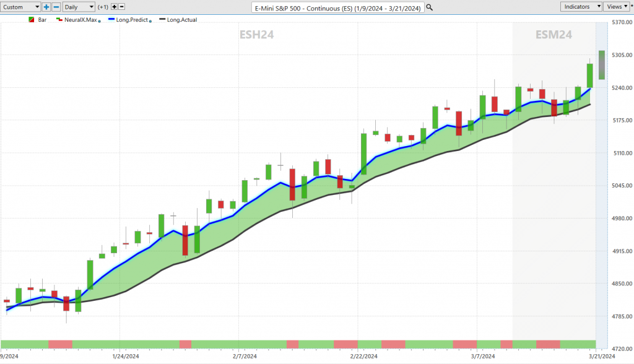The height and width of the screenshot is (364, 634).
Task: Click the blue plus zoom-in button
Action: pos(46,7)
